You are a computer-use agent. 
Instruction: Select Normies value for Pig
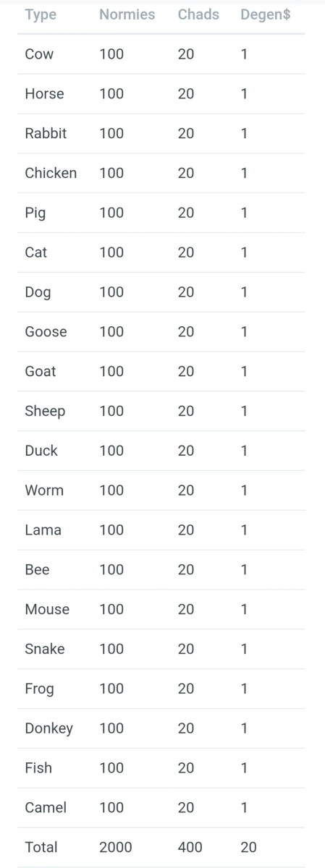click(111, 213)
